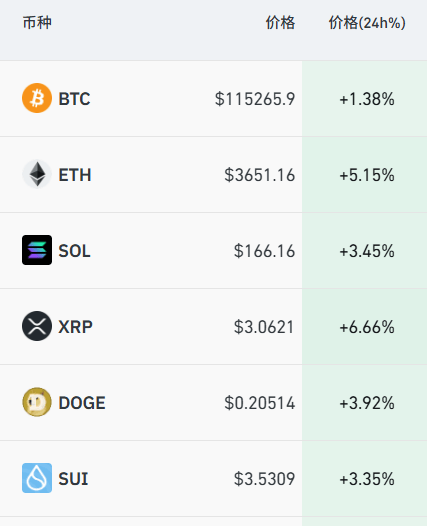Click BTC price $115265.9
427x526 pixels.
pos(255,99)
